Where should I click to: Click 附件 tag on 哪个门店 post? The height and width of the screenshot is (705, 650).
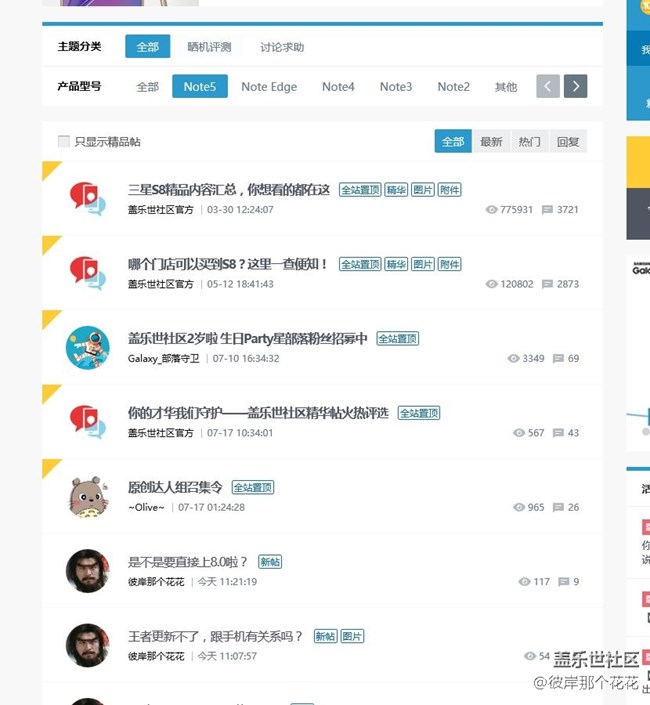pyautogui.click(x=450, y=264)
